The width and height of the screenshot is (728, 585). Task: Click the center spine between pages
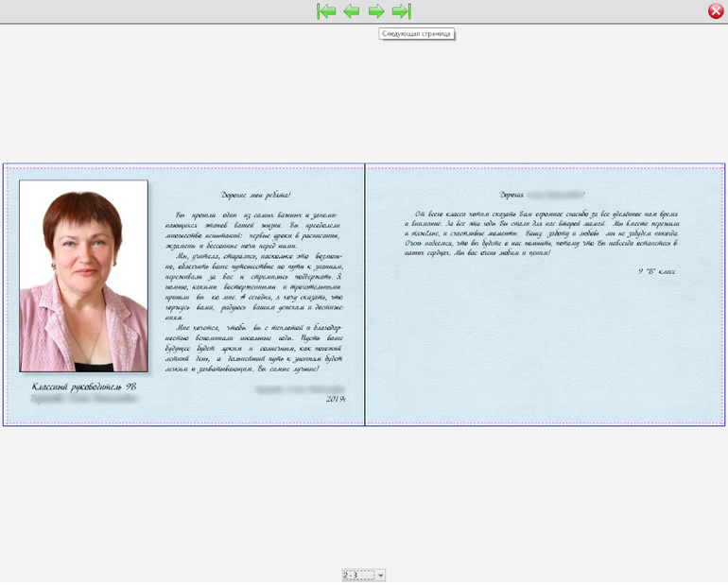click(365, 295)
